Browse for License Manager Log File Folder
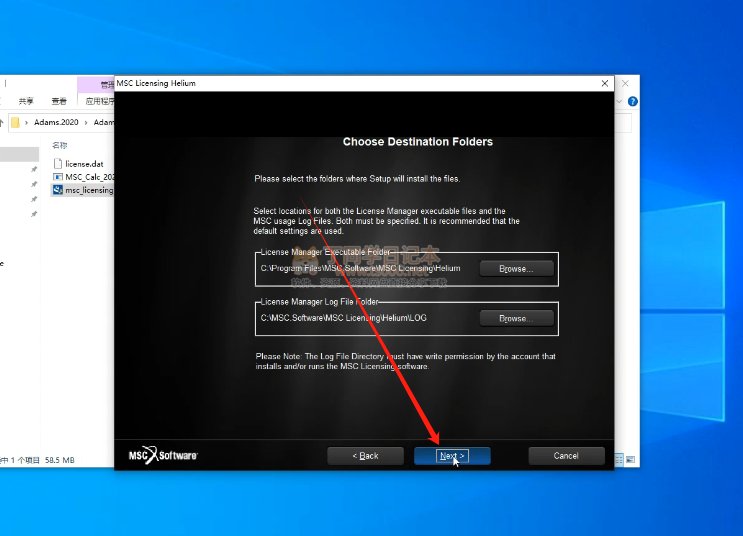743x536 pixels. click(516, 318)
